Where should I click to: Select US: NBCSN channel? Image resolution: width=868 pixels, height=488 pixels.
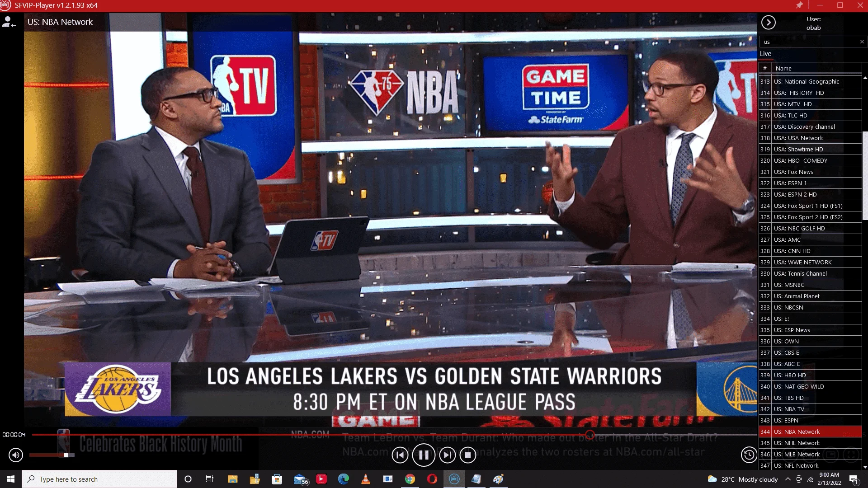click(810, 307)
